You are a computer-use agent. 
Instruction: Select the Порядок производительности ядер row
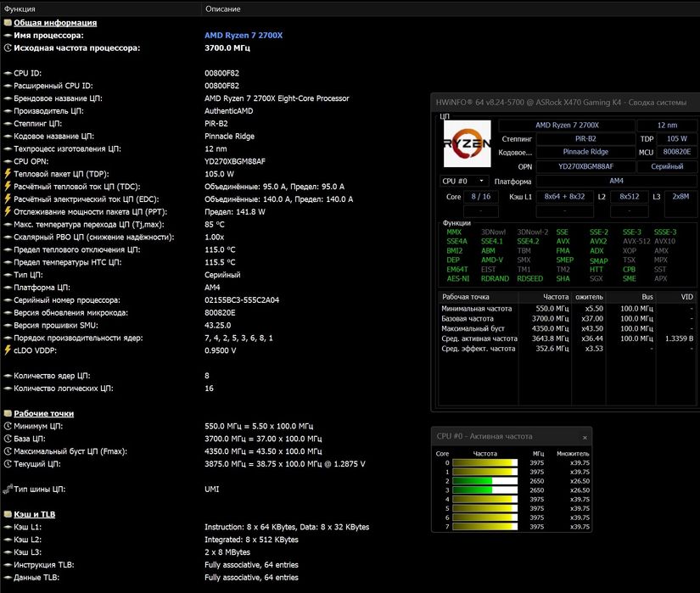[x=215, y=338]
